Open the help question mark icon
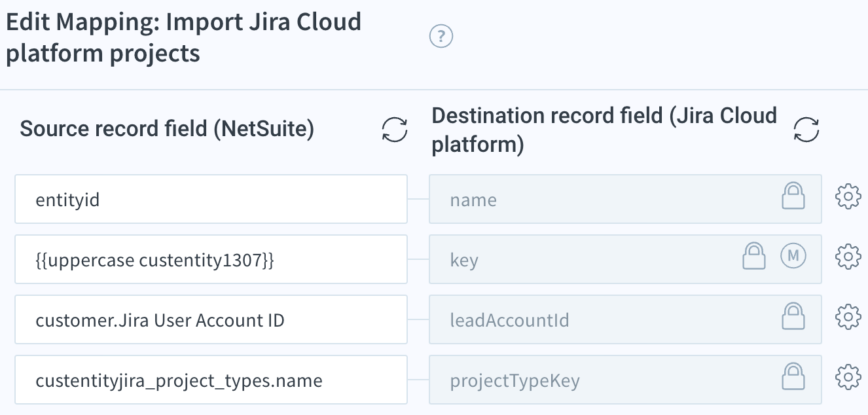This screenshot has height=415, width=868. (x=441, y=36)
